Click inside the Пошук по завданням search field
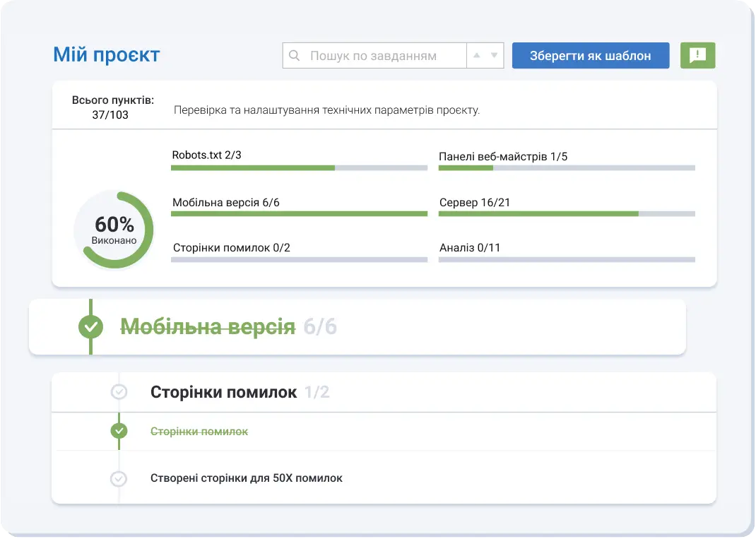756x539 pixels. tap(374, 54)
